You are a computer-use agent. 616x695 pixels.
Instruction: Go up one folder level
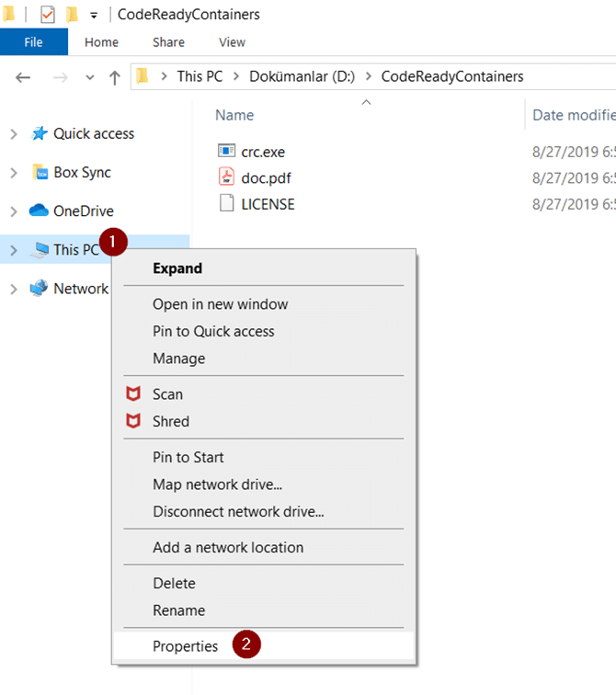tap(115, 77)
